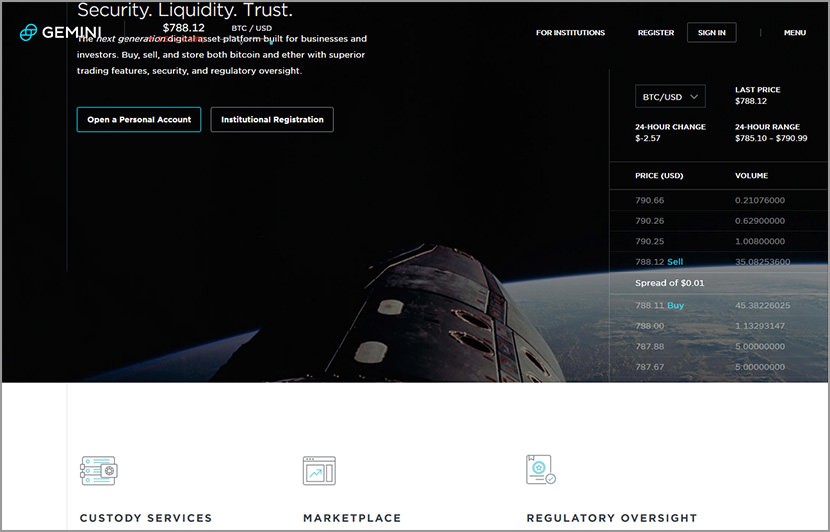
Task: Click the Last Price label
Action: 757,90
